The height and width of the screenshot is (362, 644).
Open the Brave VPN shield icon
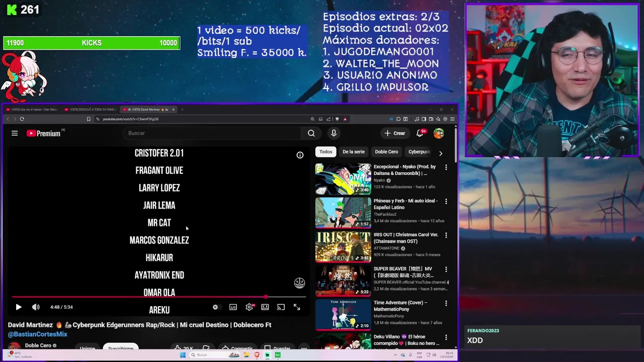[445, 119]
